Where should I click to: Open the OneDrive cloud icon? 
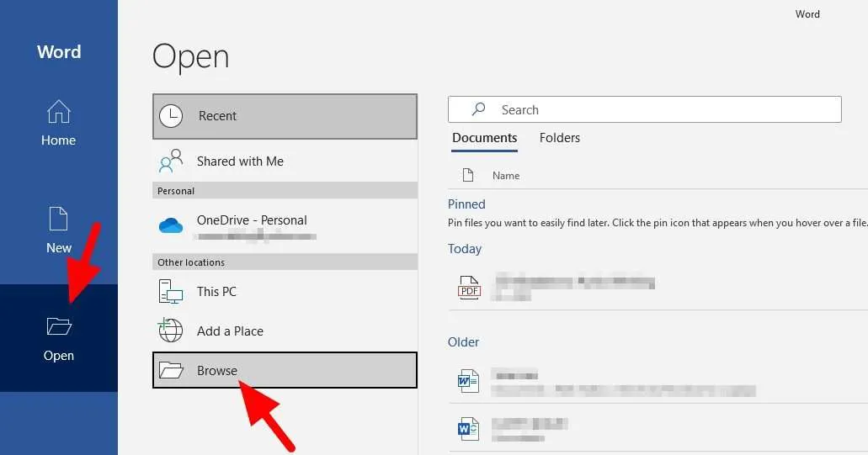[171, 225]
